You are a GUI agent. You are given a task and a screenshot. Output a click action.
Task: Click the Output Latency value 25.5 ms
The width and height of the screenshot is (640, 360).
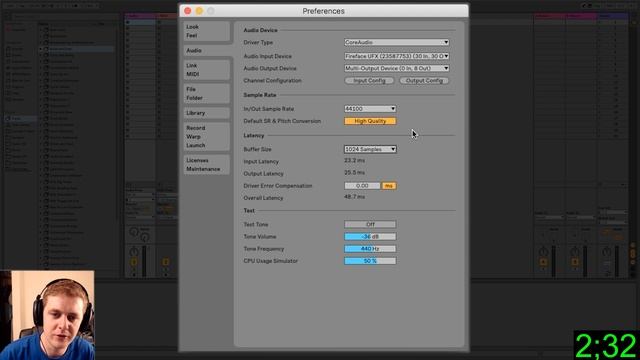pyautogui.click(x=354, y=173)
